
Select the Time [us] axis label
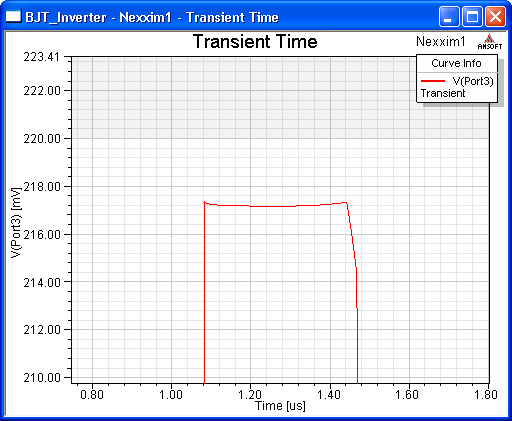coord(280,406)
